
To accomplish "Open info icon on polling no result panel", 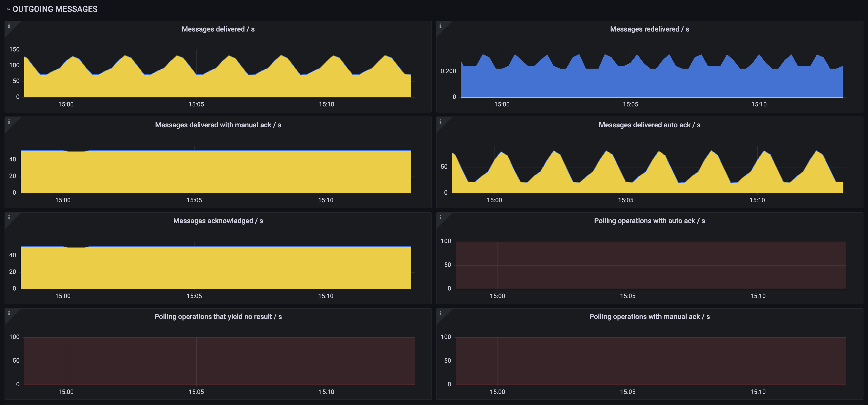I will (x=9, y=313).
